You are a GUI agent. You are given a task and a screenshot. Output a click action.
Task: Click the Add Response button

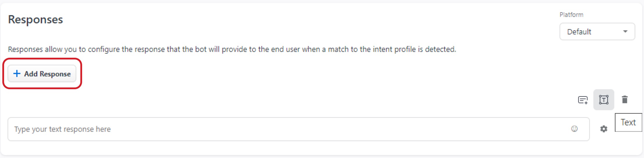click(42, 74)
